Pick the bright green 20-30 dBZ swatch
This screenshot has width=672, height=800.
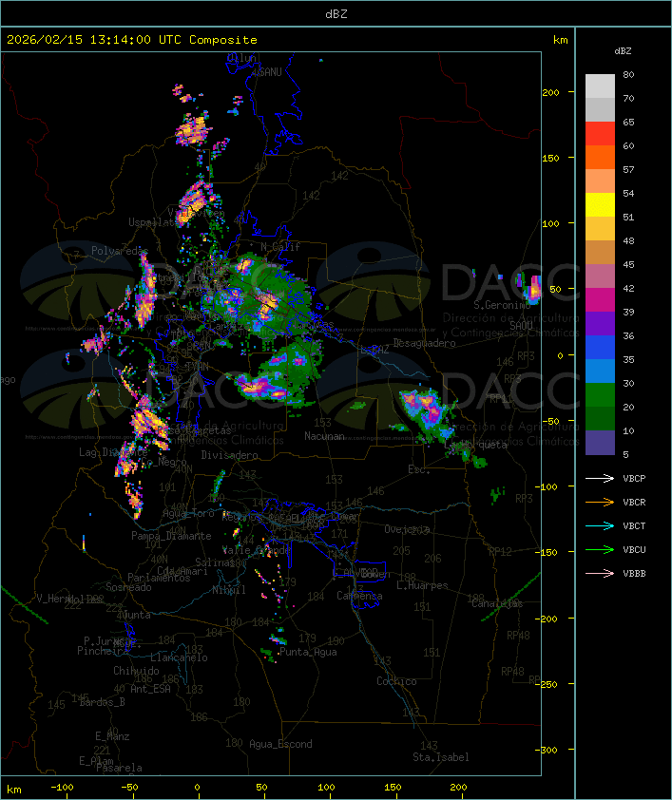(x=600, y=395)
